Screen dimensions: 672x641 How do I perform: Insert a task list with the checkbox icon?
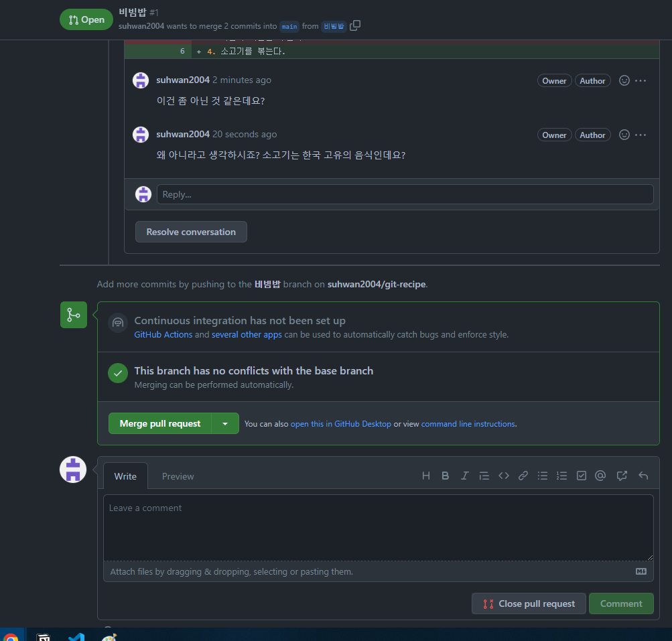pos(581,476)
